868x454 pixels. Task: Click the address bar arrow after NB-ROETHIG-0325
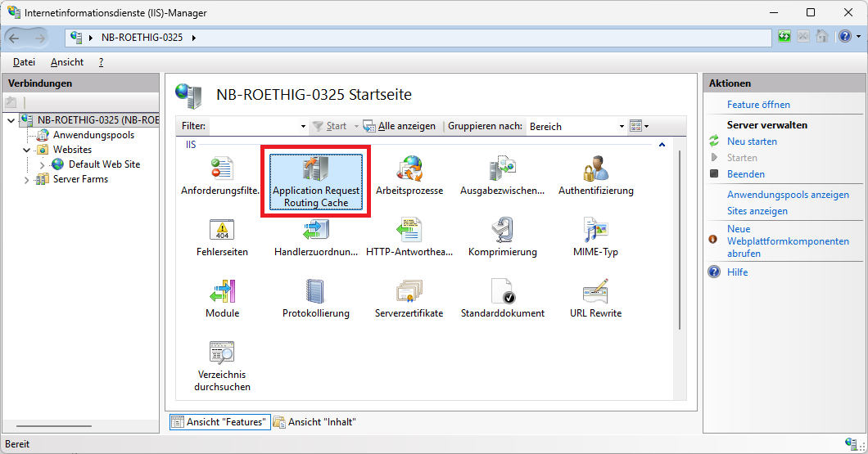click(194, 38)
